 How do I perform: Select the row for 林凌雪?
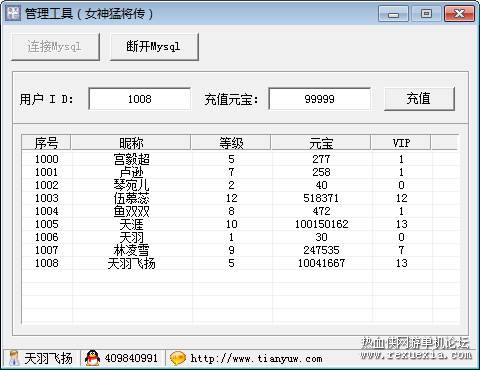(240, 250)
